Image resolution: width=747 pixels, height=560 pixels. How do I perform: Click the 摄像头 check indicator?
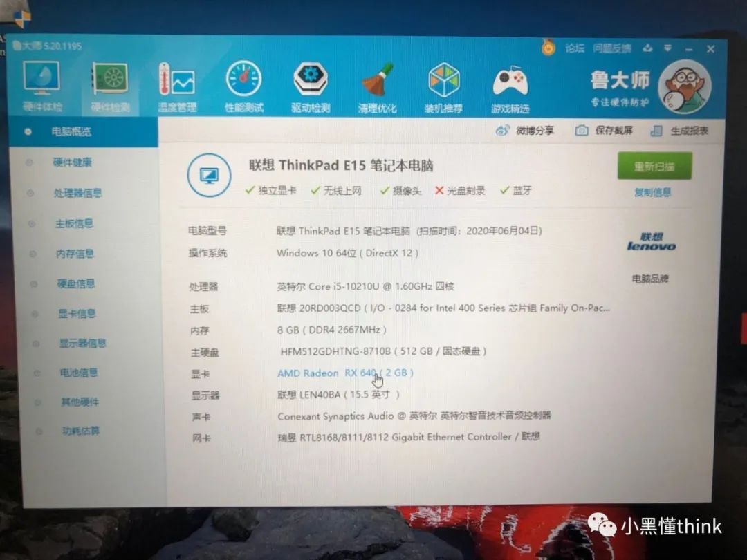click(400, 191)
